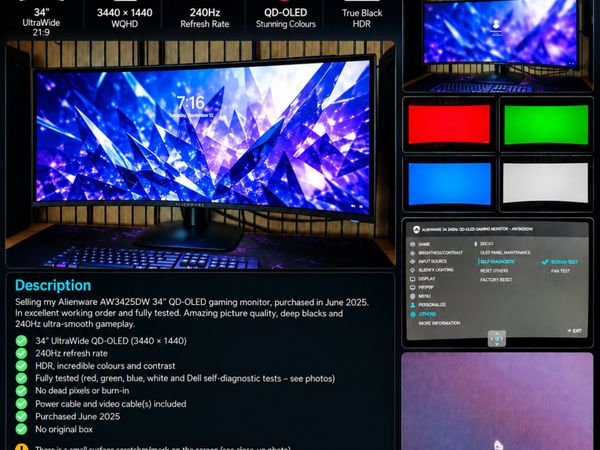Open the white screen test thumbnail

coord(546,184)
